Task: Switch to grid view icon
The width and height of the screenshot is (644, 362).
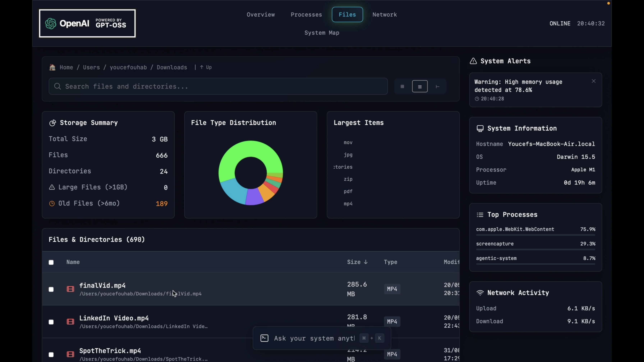Action: tap(402, 86)
